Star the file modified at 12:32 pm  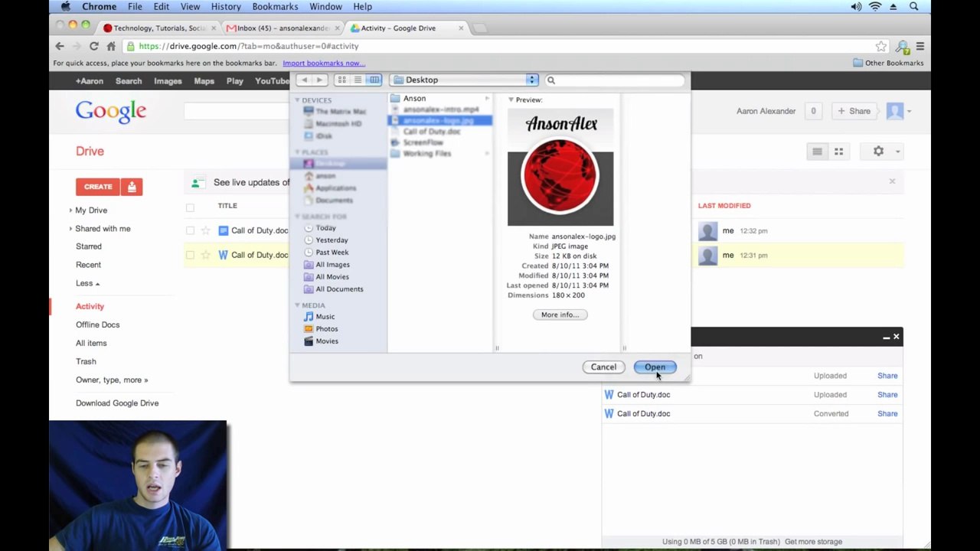(205, 231)
